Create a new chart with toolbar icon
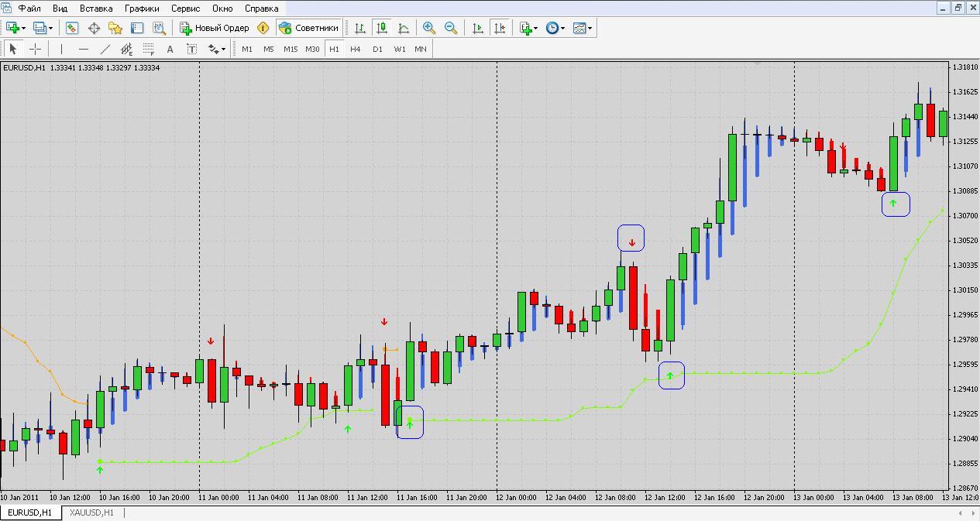980x521 pixels. (12, 28)
